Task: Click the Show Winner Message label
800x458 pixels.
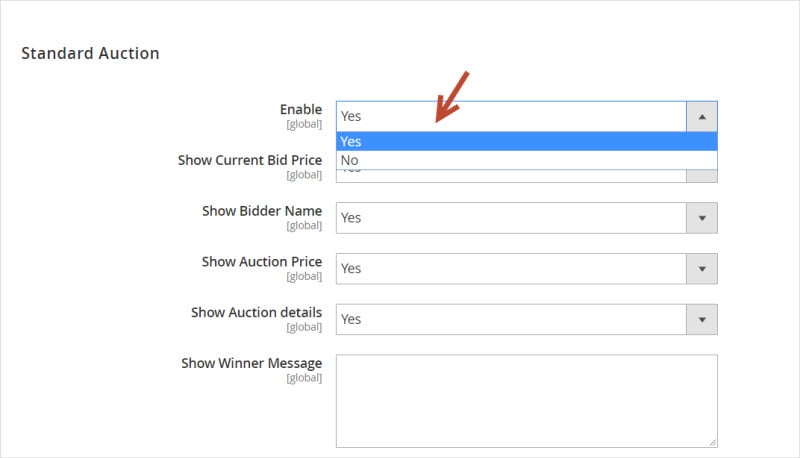Action: pyautogui.click(x=252, y=363)
